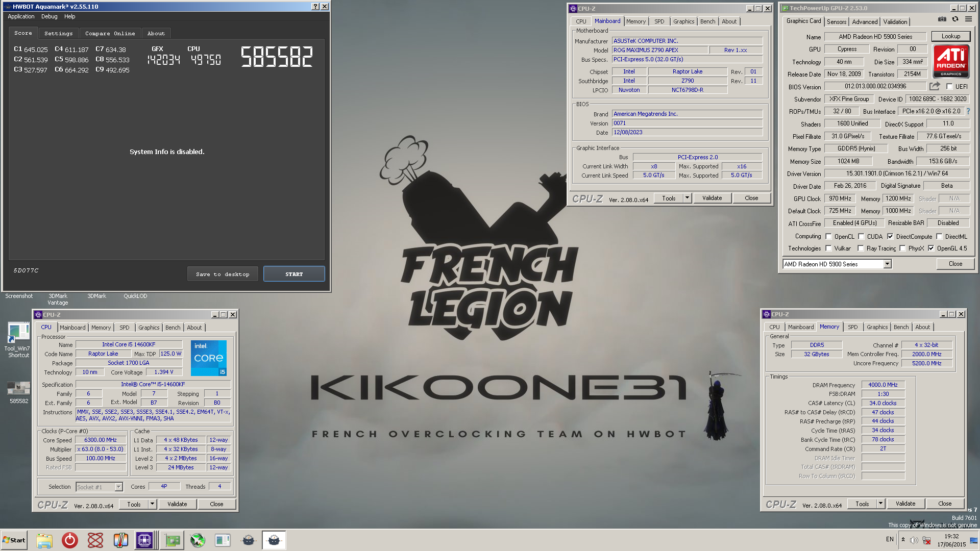
Task: Click the Action Center flag tray icon
Action: click(926, 540)
